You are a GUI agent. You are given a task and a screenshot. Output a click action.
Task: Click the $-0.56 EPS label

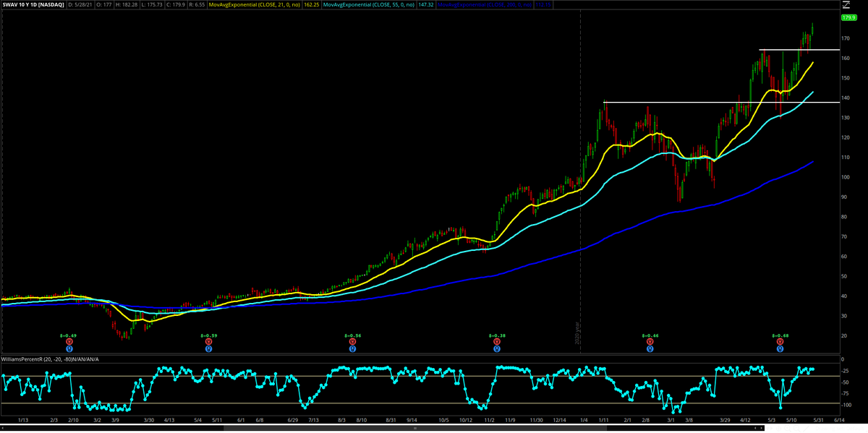tap(352, 335)
